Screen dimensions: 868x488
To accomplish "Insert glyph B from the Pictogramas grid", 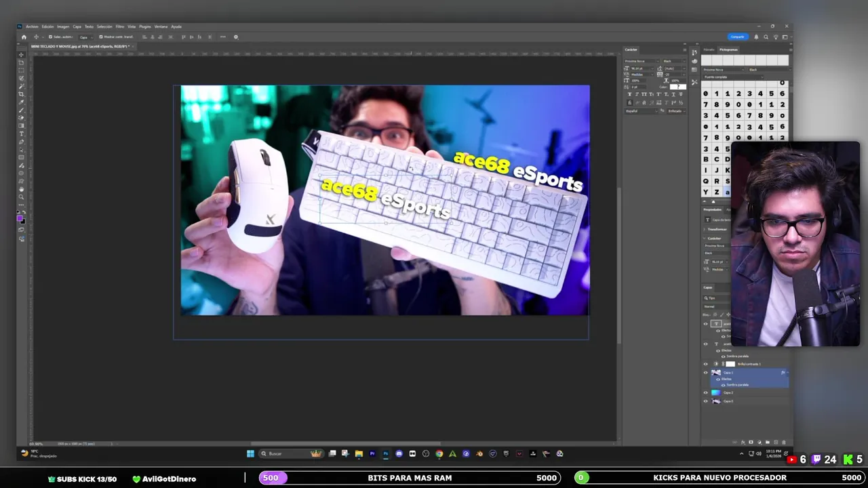I will pyautogui.click(x=705, y=159).
